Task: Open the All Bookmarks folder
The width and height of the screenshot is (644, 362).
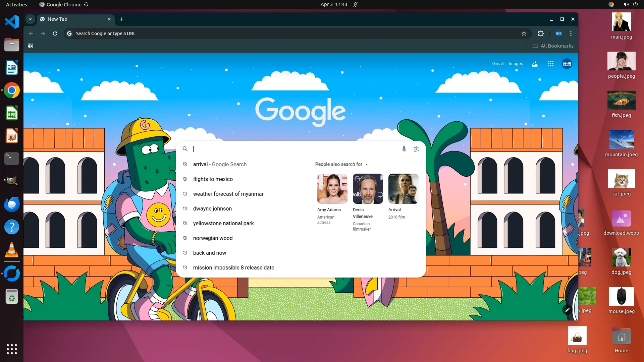Action: coord(553,46)
